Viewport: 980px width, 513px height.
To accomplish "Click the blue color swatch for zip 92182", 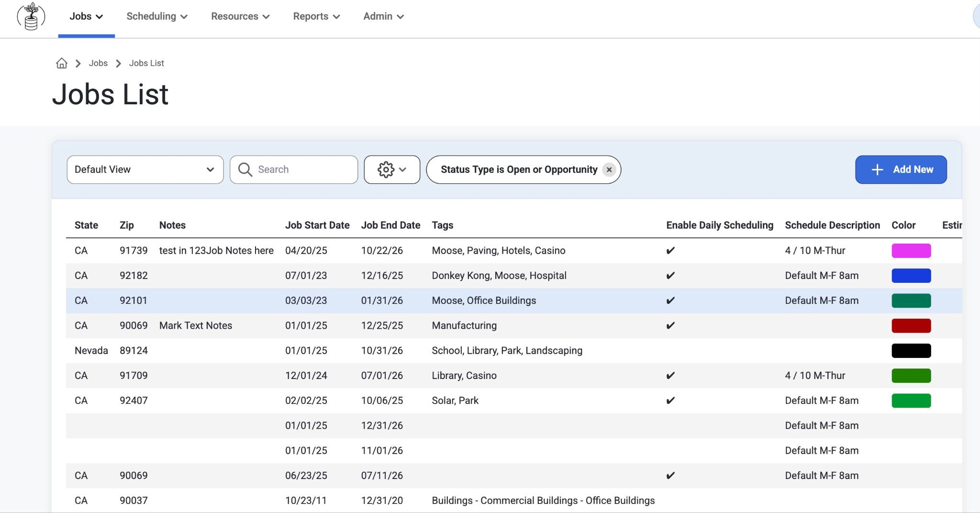I will click(x=911, y=276).
